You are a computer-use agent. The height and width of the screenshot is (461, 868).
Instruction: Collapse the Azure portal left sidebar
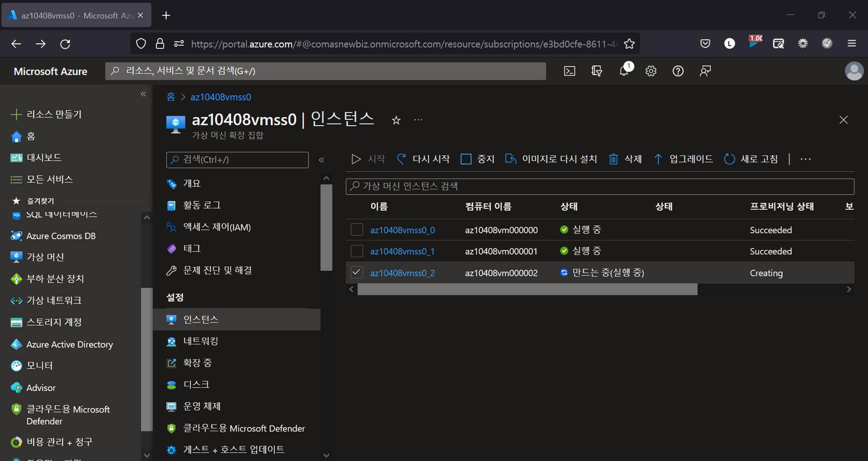143,94
